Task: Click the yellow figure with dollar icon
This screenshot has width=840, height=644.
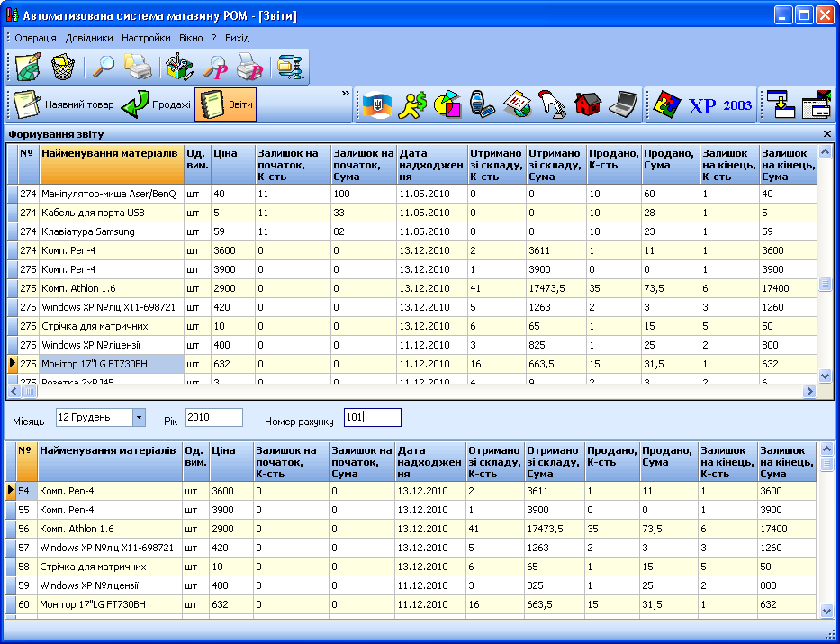Action: 412,104
